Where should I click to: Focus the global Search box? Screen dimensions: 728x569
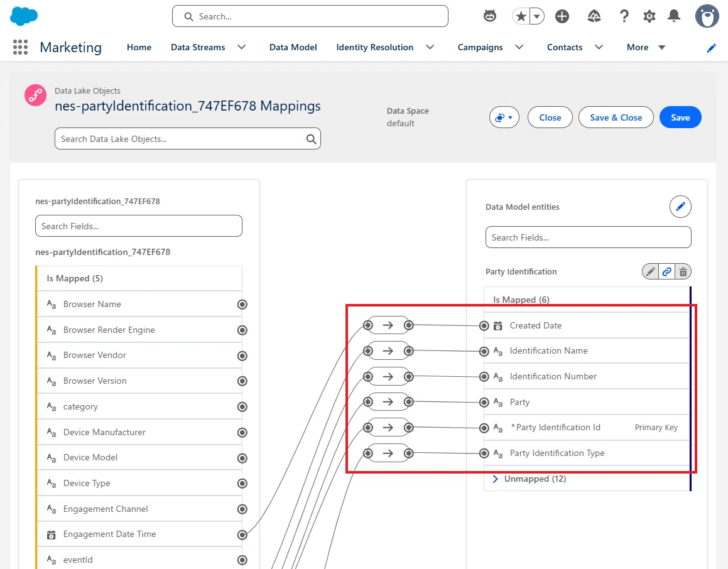click(310, 16)
